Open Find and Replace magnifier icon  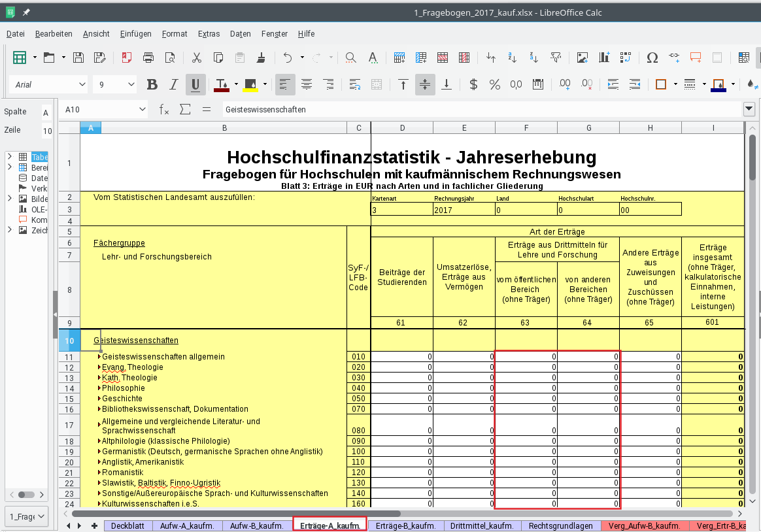pyautogui.click(x=350, y=58)
